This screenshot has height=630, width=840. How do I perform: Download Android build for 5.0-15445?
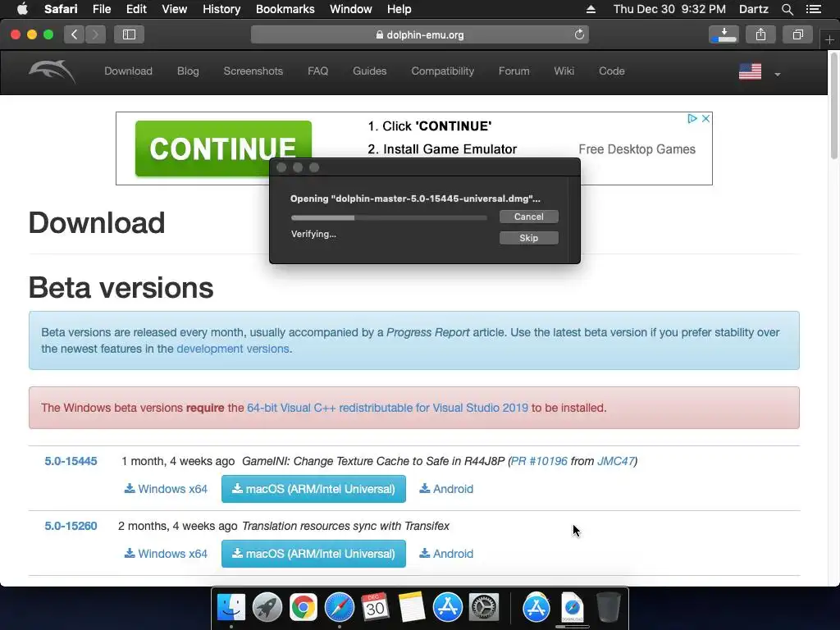pos(446,489)
